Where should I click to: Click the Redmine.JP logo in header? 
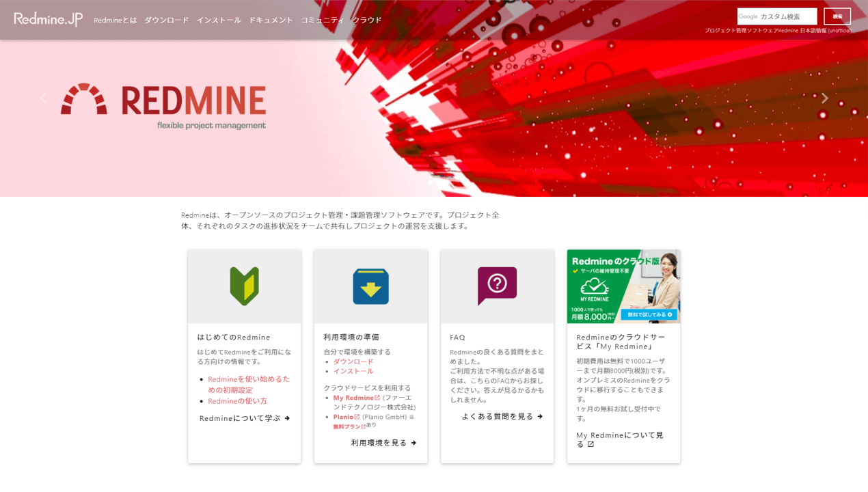click(x=48, y=19)
